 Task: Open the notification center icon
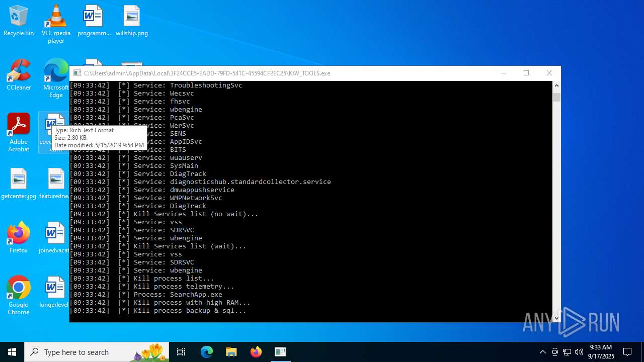point(627,352)
